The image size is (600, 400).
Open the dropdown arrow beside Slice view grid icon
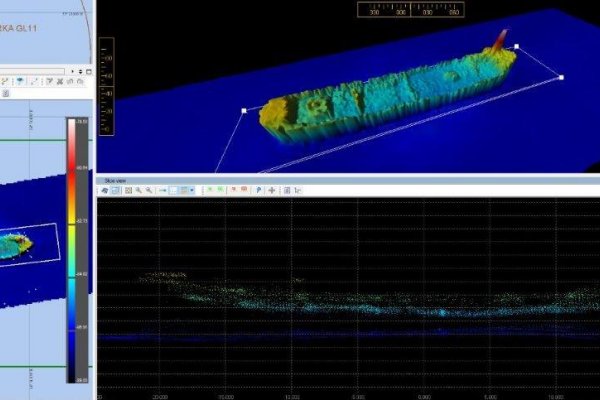(192, 190)
